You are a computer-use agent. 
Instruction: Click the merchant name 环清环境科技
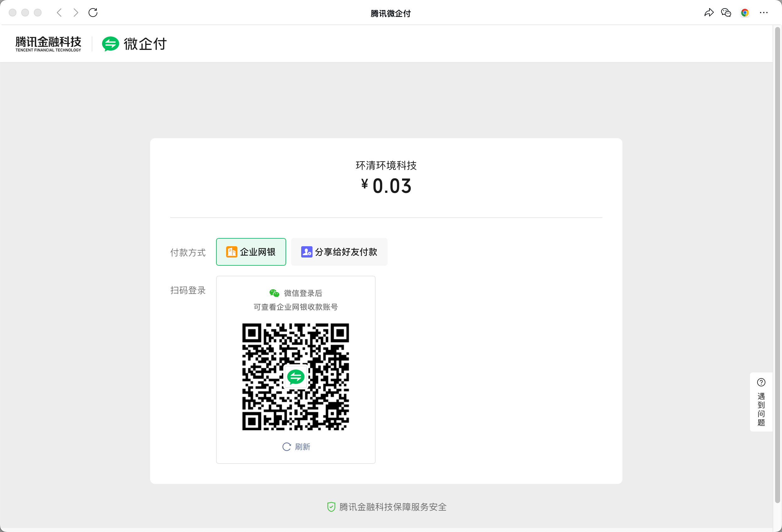coord(386,166)
